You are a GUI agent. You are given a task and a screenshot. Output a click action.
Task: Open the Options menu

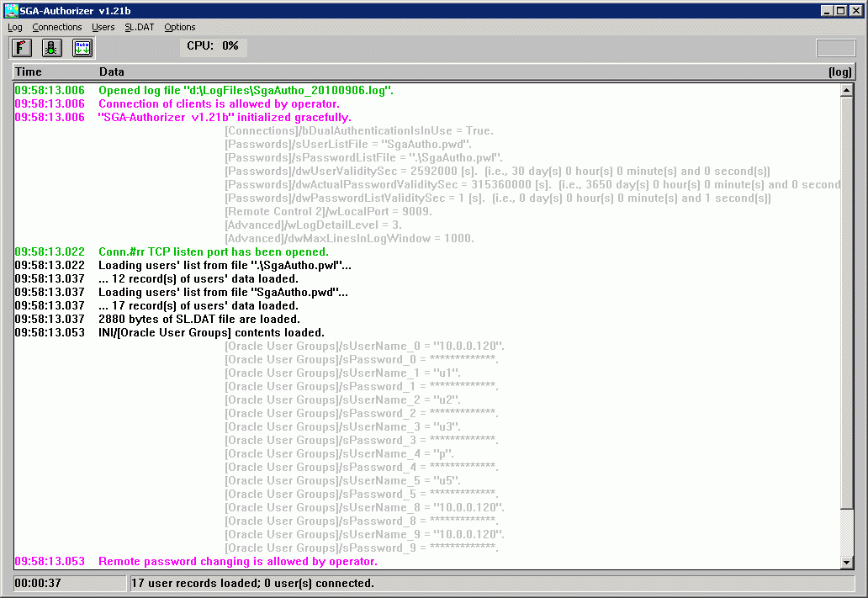tap(180, 27)
